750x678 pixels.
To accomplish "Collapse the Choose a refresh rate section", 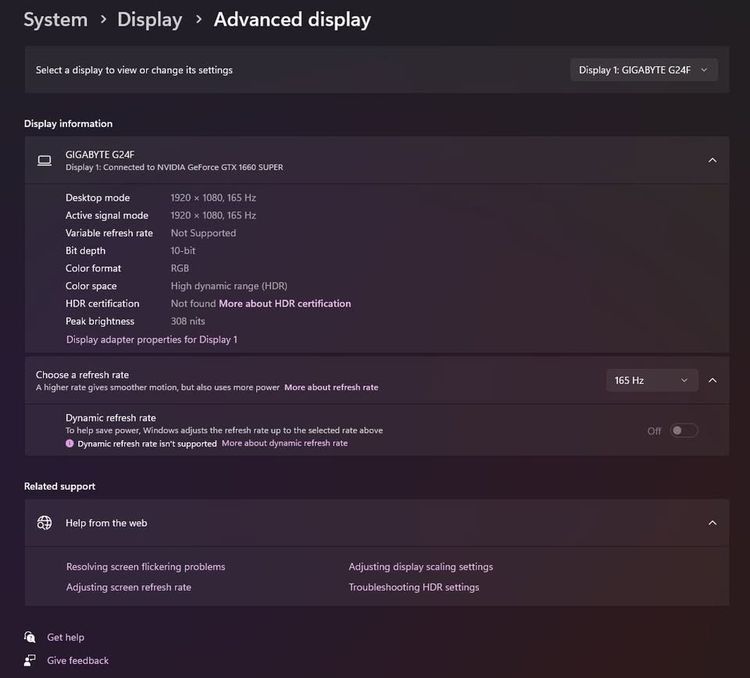I will (x=712, y=380).
